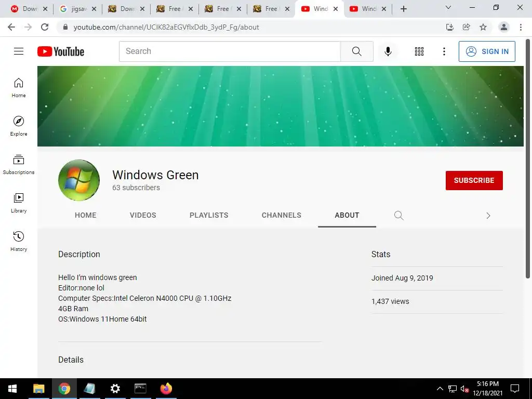The height and width of the screenshot is (399, 532).
Task: Click the install app icon in the address bar
Action: 449,27
